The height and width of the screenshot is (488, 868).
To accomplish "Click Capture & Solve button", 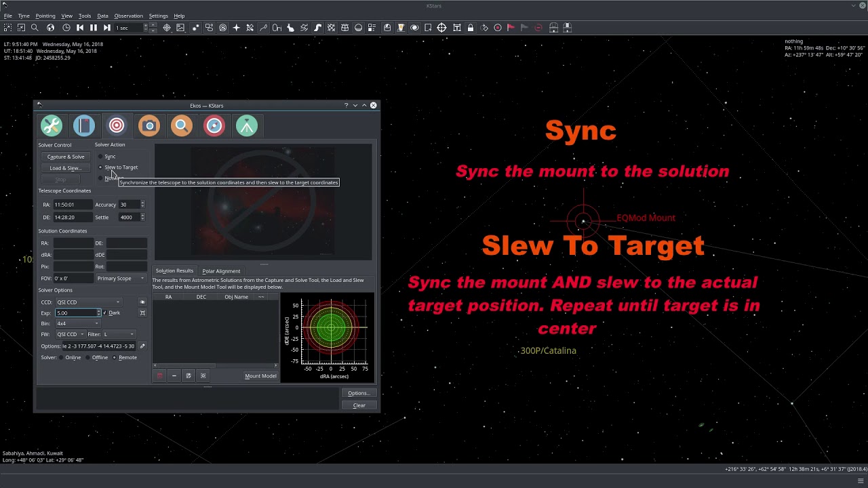I will point(66,157).
